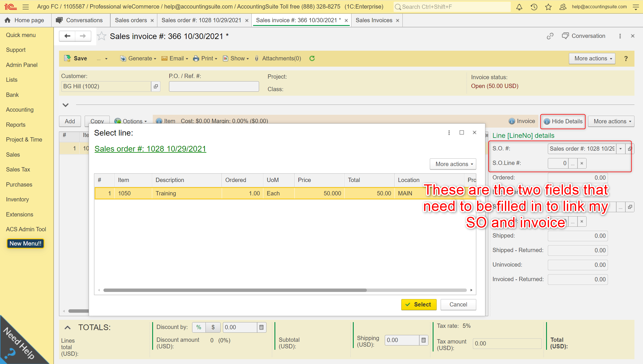Open the Reports sidebar menu
This screenshot has height=364, width=643.
click(x=16, y=125)
